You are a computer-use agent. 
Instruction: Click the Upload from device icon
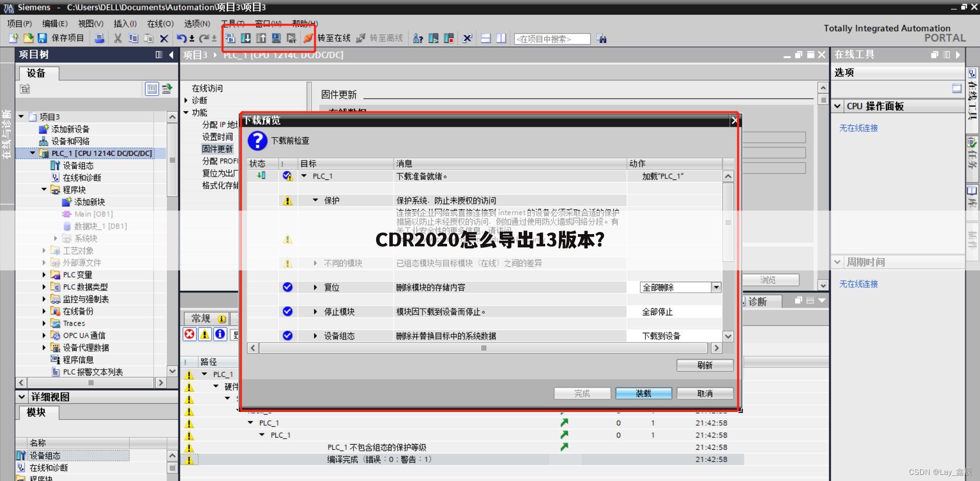click(x=261, y=38)
